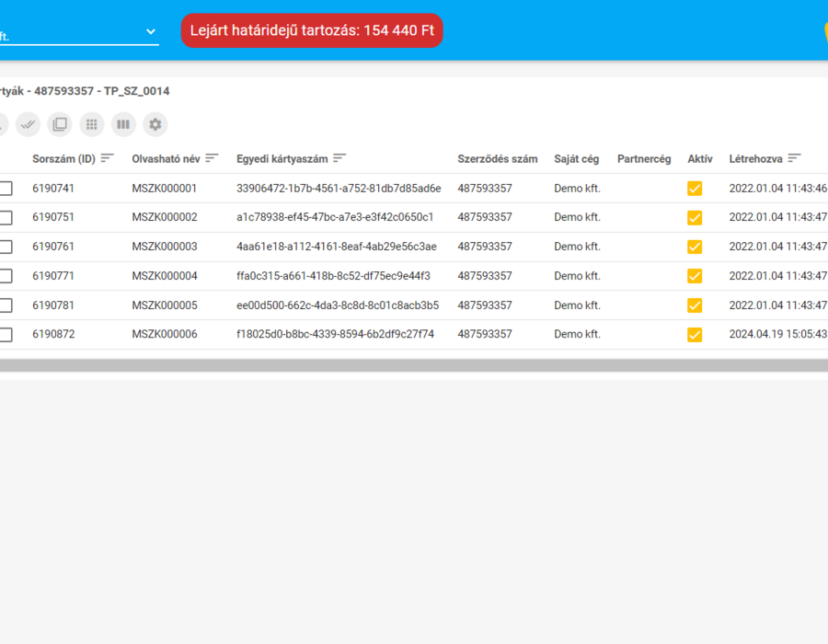
Task: Toggle Aktív checkbox for MSZK000002
Action: 695,217
